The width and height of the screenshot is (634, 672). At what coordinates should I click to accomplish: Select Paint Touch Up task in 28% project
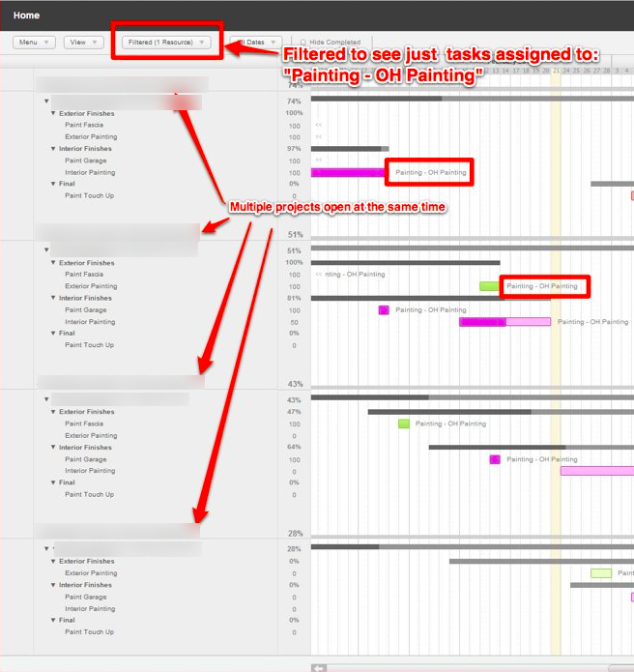(x=90, y=632)
